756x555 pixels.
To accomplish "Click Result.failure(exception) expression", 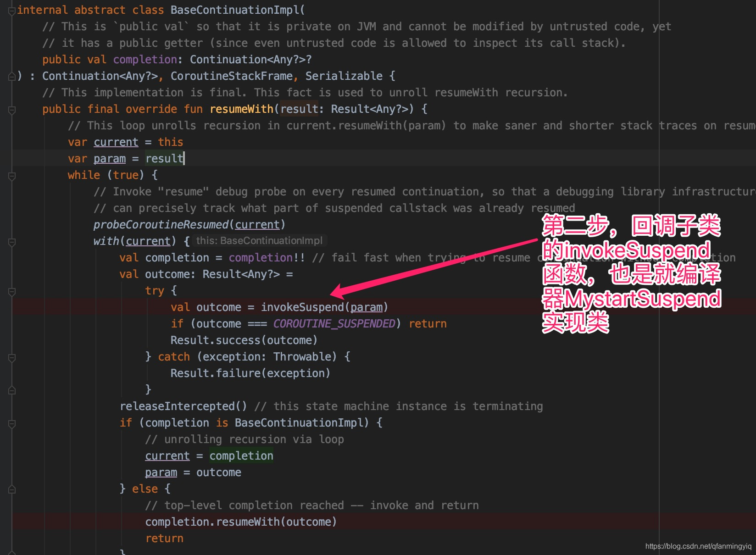I will pos(250,373).
